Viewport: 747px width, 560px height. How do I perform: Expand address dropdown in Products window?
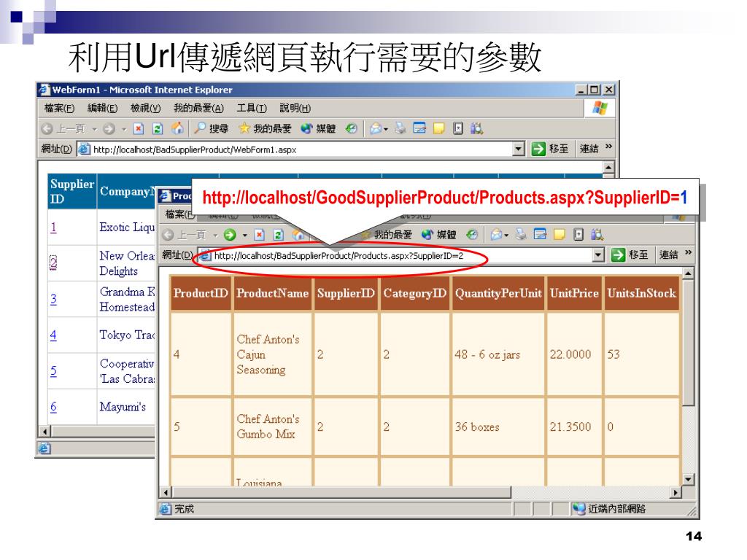[x=598, y=256]
